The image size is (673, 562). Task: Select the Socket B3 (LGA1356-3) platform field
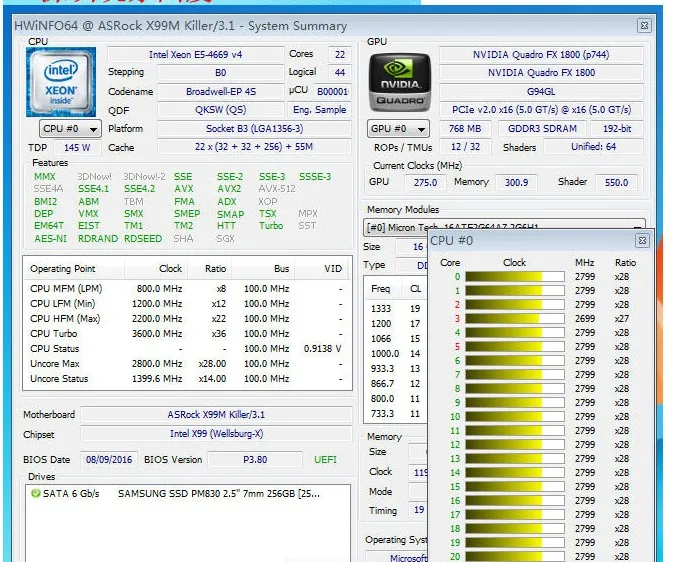click(255, 128)
